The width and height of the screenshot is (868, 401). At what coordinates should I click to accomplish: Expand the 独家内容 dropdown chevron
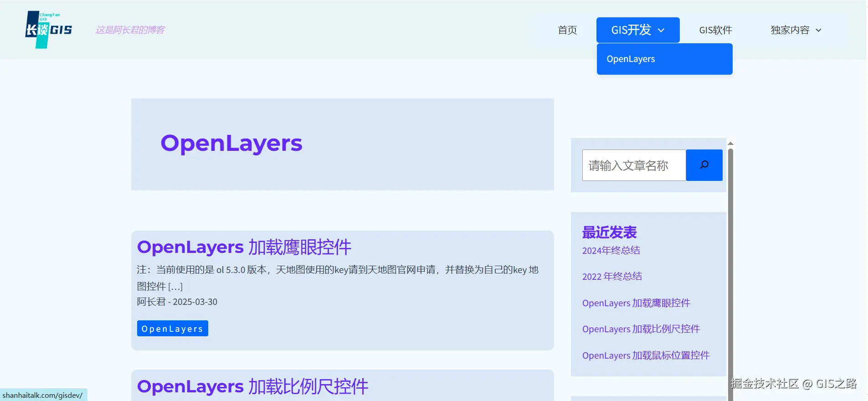(818, 30)
